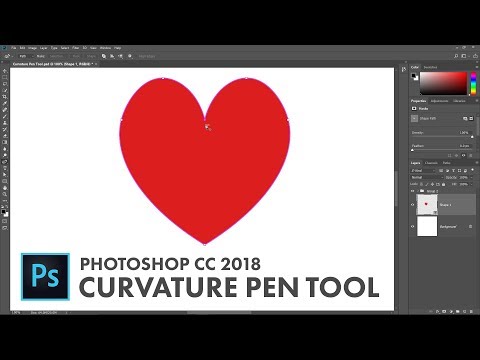Switch to the Swatches tab
Viewport: 480px width, 360px height.
[430, 67]
